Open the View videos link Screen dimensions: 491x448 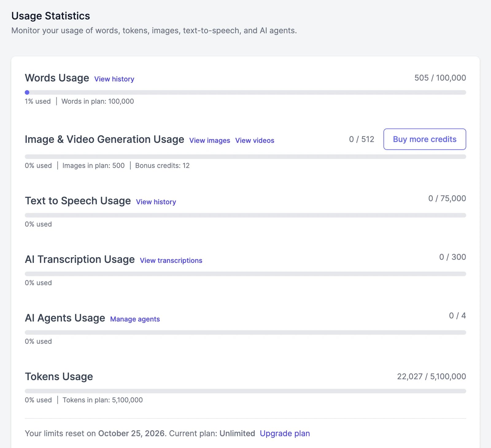coord(255,140)
